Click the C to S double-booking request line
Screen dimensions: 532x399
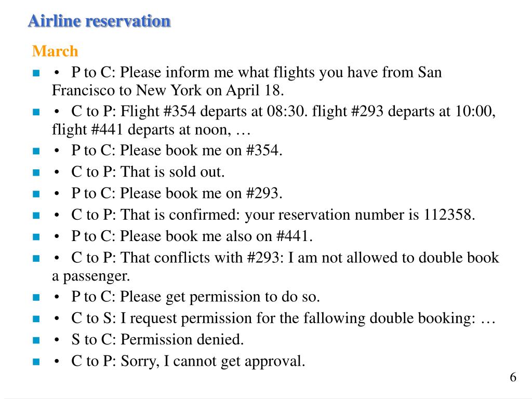(x=283, y=318)
